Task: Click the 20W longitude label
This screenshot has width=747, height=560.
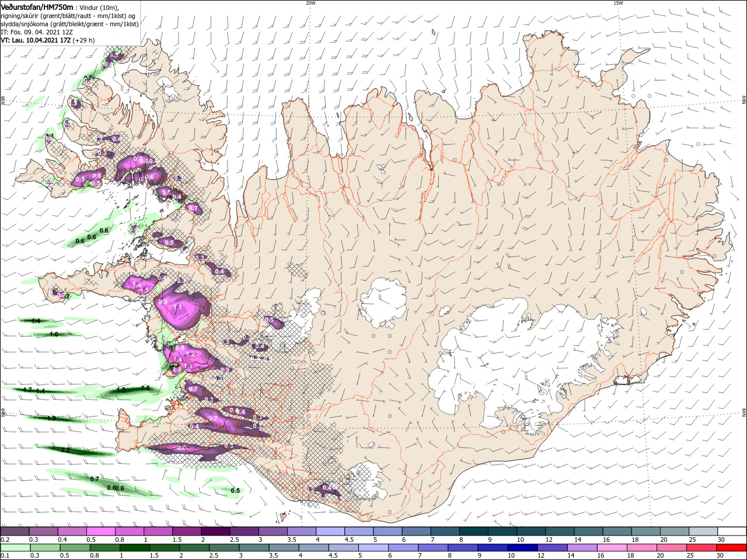Action: (310, 3)
